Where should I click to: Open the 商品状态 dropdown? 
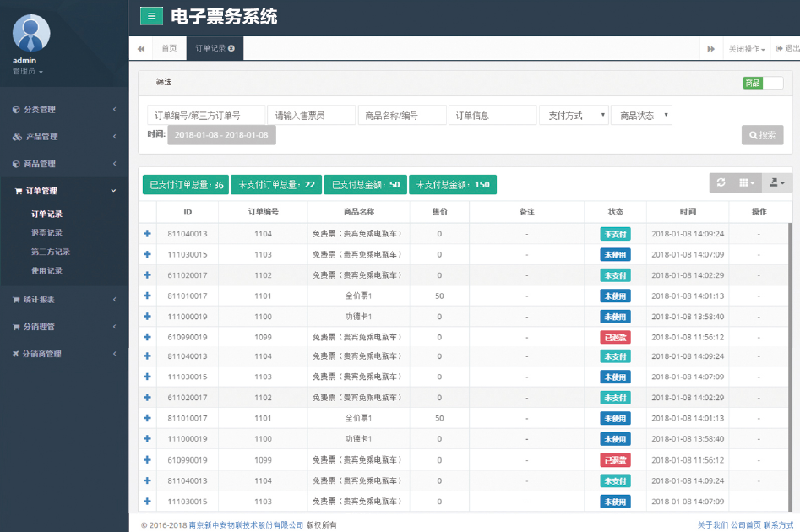pyautogui.click(x=641, y=116)
